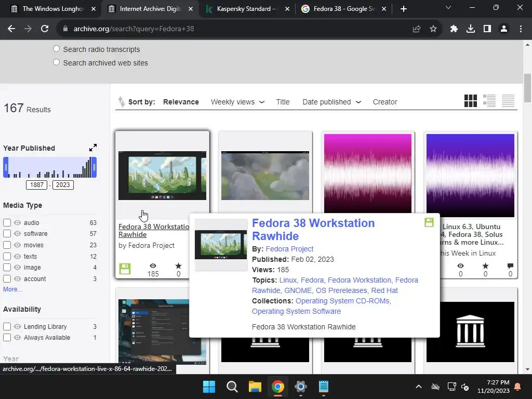Open the Notepad icon in the taskbar

(x=323, y=387)
